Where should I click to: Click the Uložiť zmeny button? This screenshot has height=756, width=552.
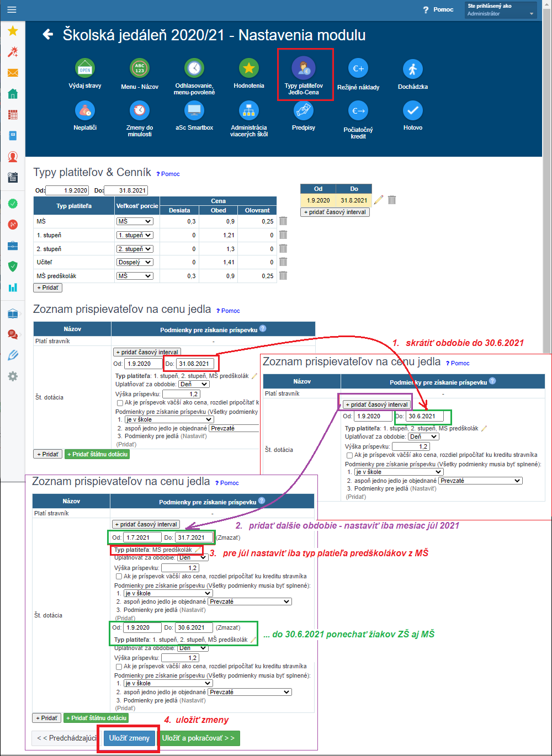[x=129, y=738]
